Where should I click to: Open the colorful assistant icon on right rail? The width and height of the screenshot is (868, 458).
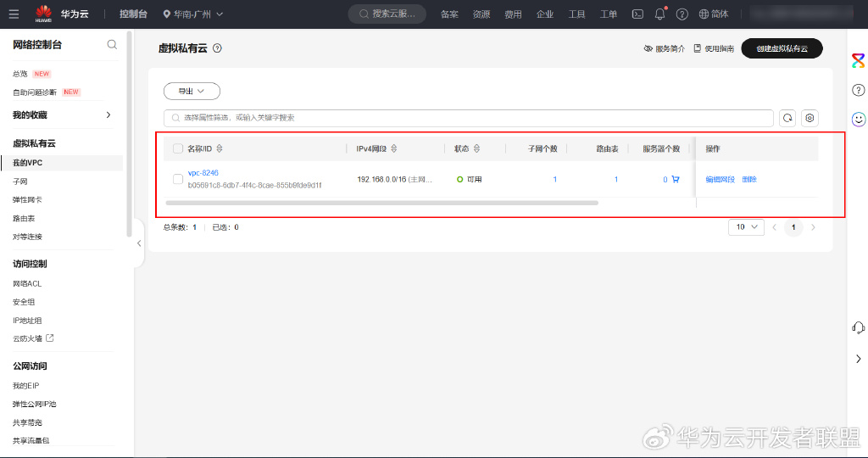click(858, 60)
